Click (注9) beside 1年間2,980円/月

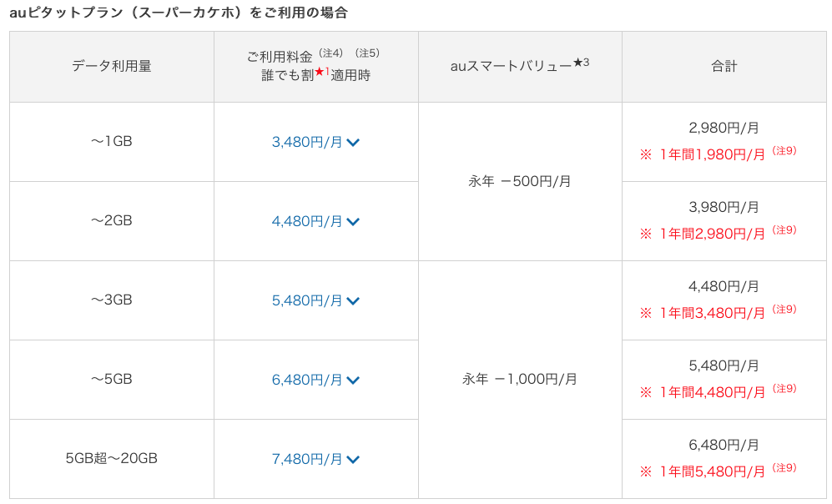coord(784,229)
